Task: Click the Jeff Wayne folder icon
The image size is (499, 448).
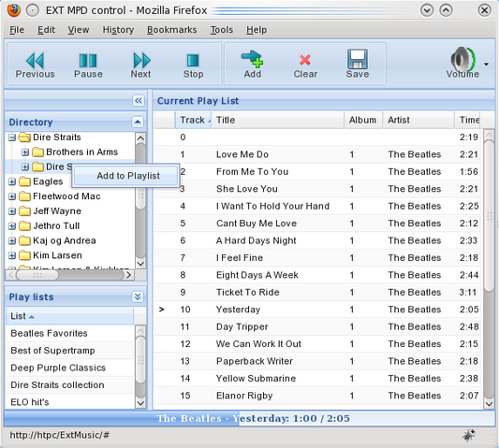Action: point(24,211)
